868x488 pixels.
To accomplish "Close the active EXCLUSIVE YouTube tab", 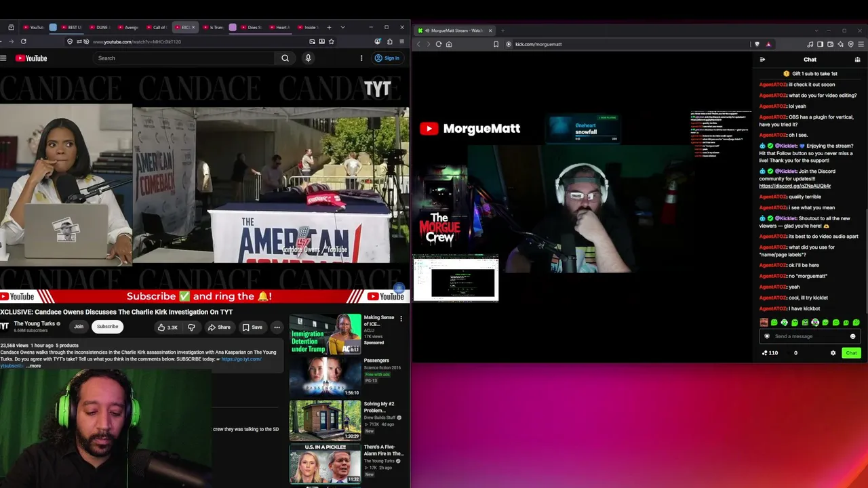I will click(193, 28).
